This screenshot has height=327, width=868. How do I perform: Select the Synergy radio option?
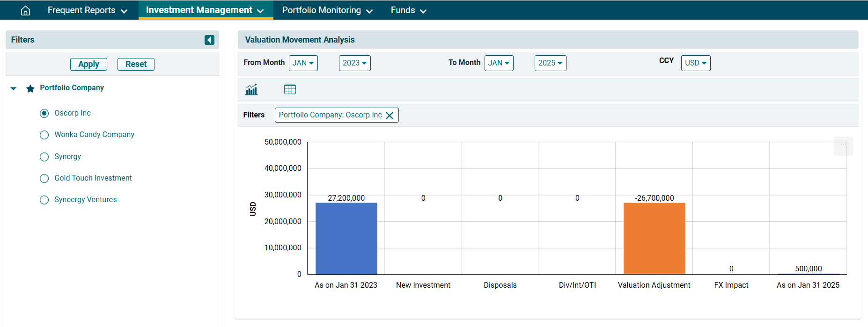click(44, 157)
